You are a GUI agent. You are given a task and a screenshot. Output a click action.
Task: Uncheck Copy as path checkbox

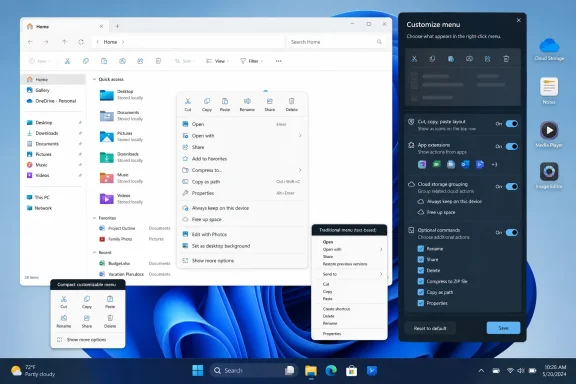coord(421,292)
